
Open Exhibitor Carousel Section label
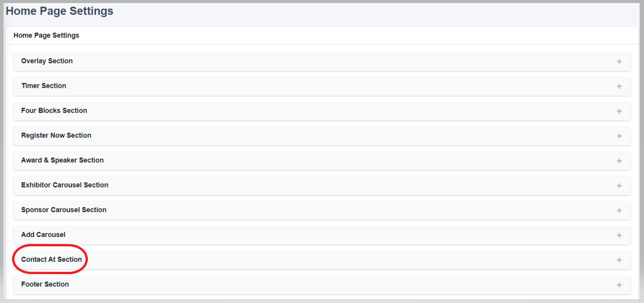coord(65,185)
